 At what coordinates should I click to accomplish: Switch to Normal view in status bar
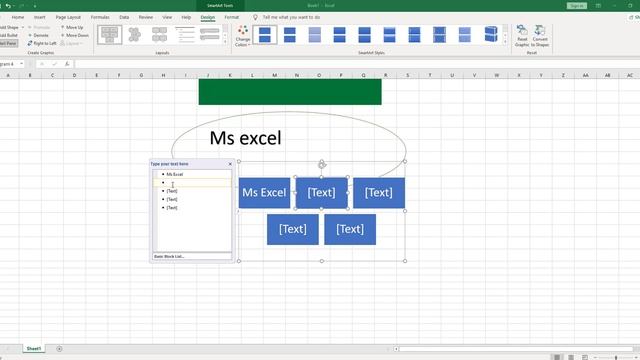click(557, 357)
